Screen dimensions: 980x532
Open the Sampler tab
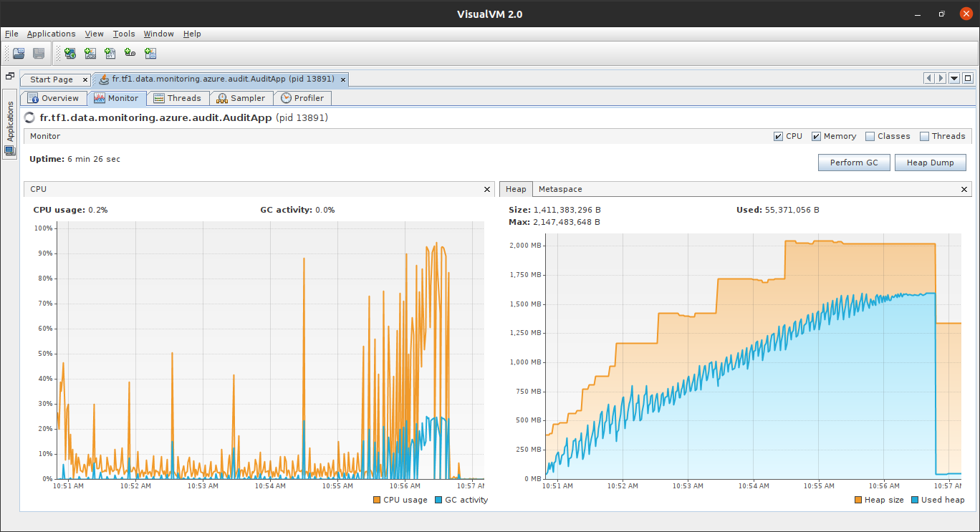point(241,98)
